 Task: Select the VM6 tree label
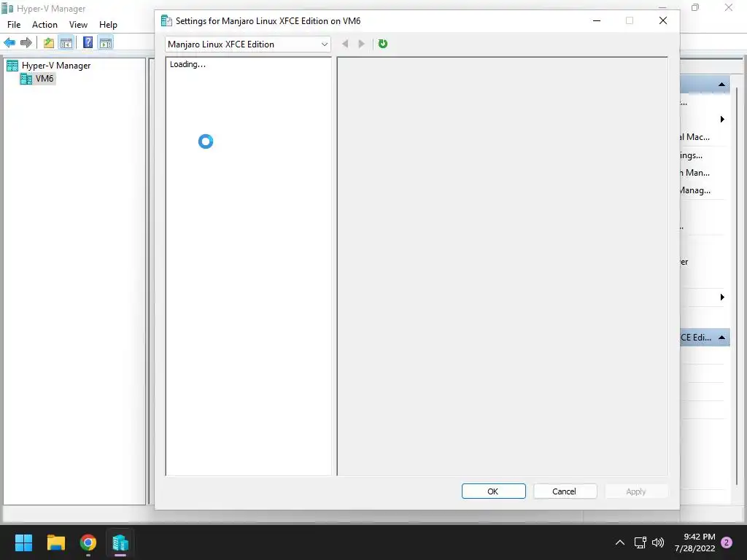(44, 79)
